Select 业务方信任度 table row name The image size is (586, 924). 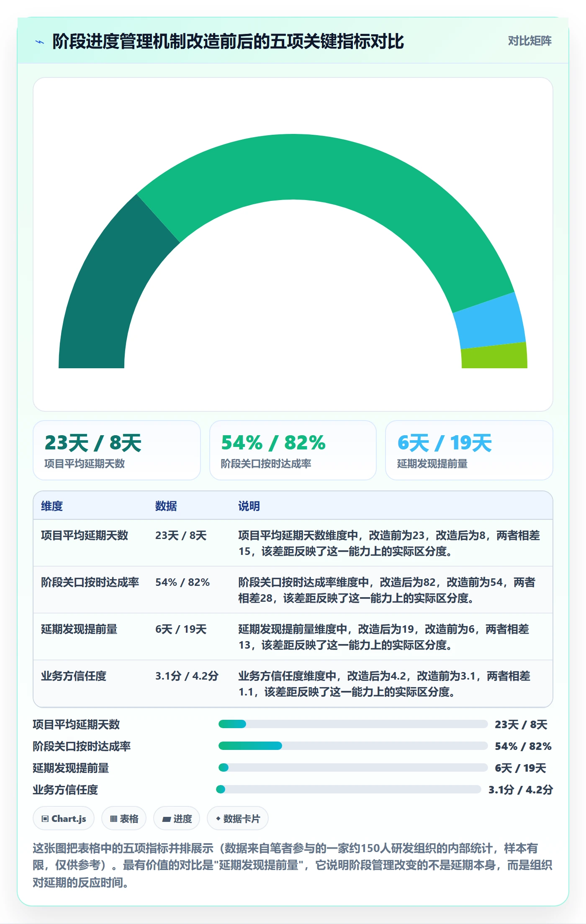pos(74,676)
